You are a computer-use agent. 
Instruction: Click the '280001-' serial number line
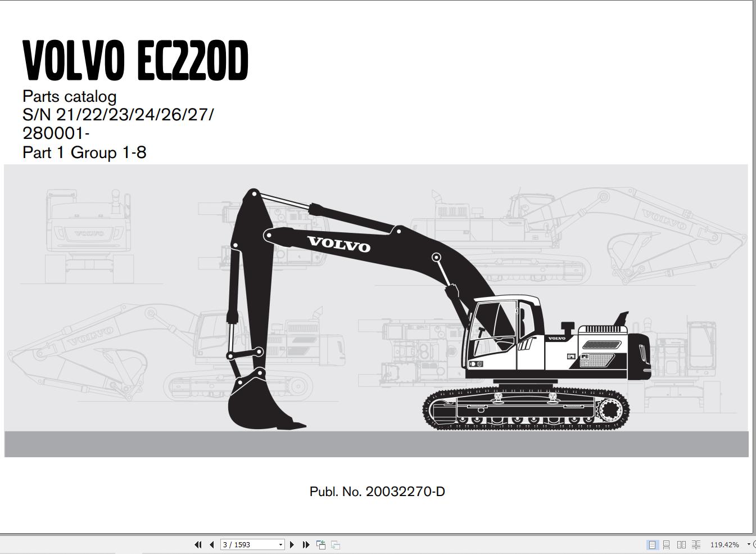coord(56,133)
